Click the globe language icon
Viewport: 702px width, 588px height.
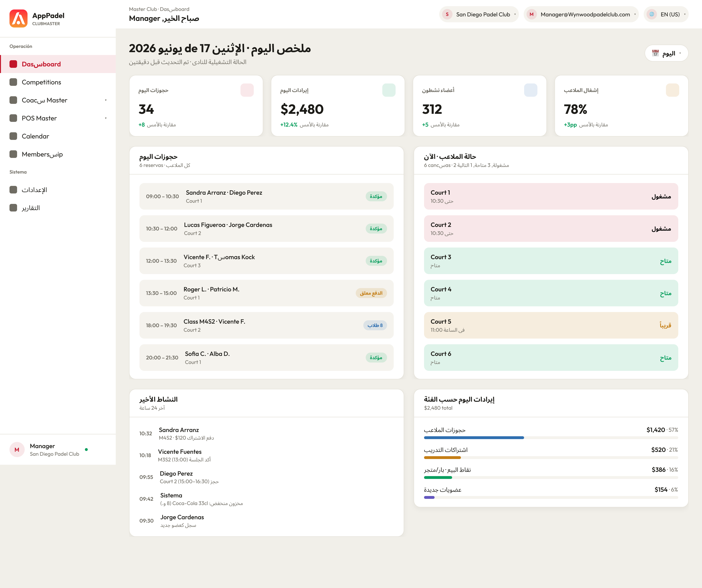click(651, 14)
